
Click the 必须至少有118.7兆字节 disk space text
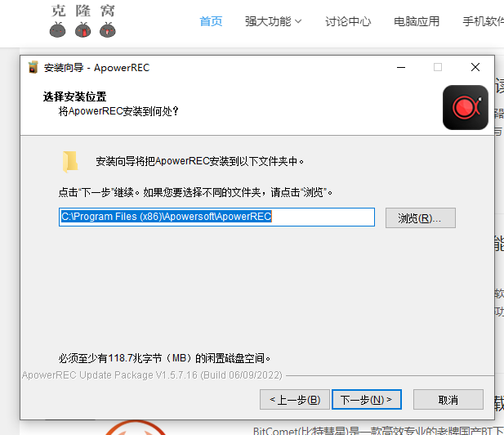(x=164, y=358)
